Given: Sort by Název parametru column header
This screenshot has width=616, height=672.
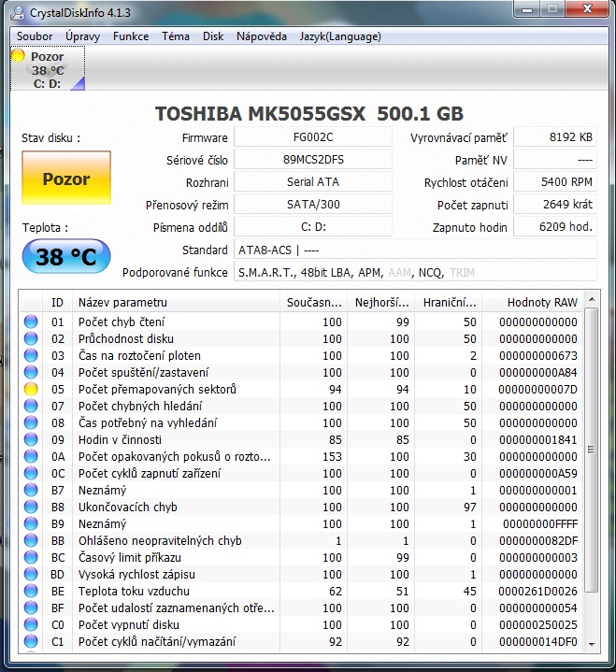Looking at the screenshot, I should point(176,302).
